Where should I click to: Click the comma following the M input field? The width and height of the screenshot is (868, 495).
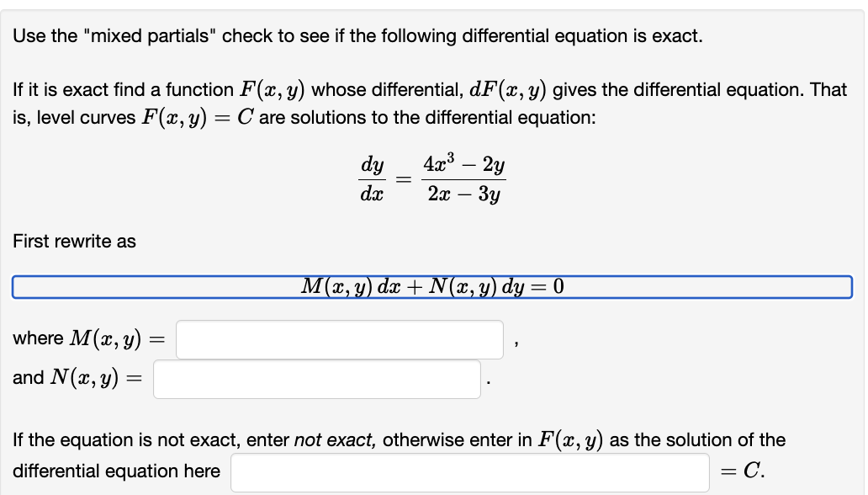pyautogui.click(x=516, y=344)
